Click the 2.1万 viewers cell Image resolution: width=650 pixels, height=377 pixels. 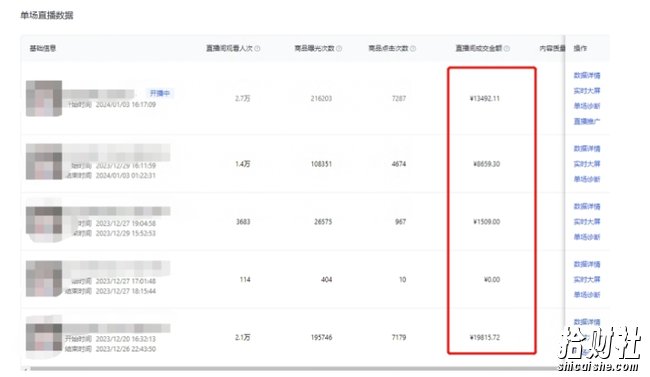[x=243, y=338]
